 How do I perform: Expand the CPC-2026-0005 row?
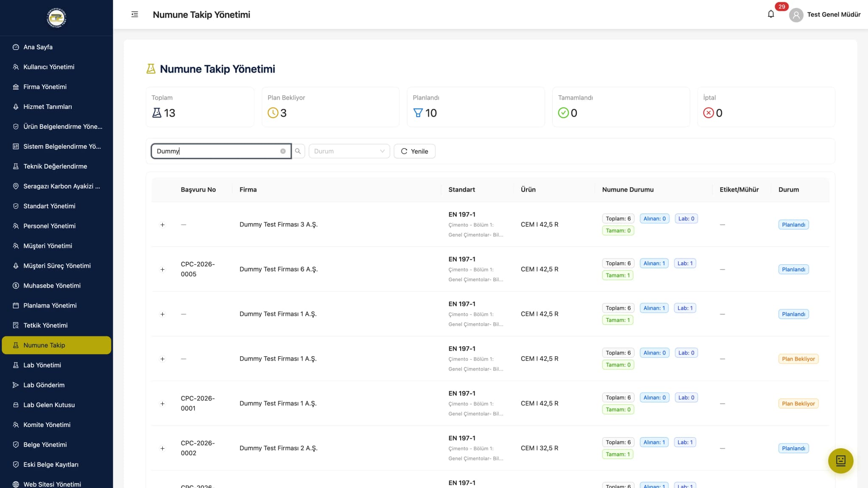162,269
